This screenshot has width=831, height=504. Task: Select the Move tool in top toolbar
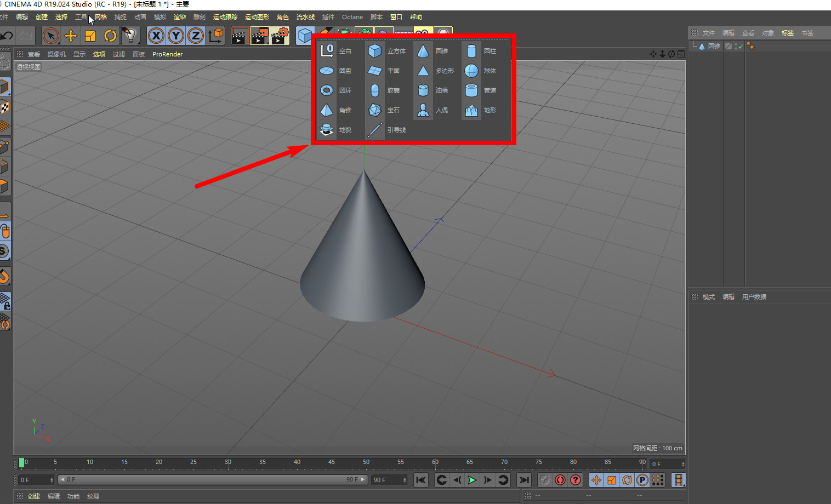pos(71,36)
